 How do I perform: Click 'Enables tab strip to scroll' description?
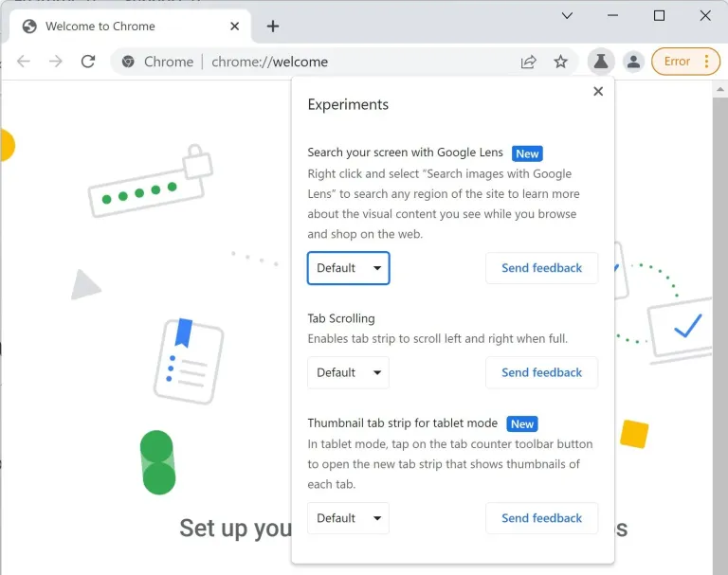[x=437, y=338]
